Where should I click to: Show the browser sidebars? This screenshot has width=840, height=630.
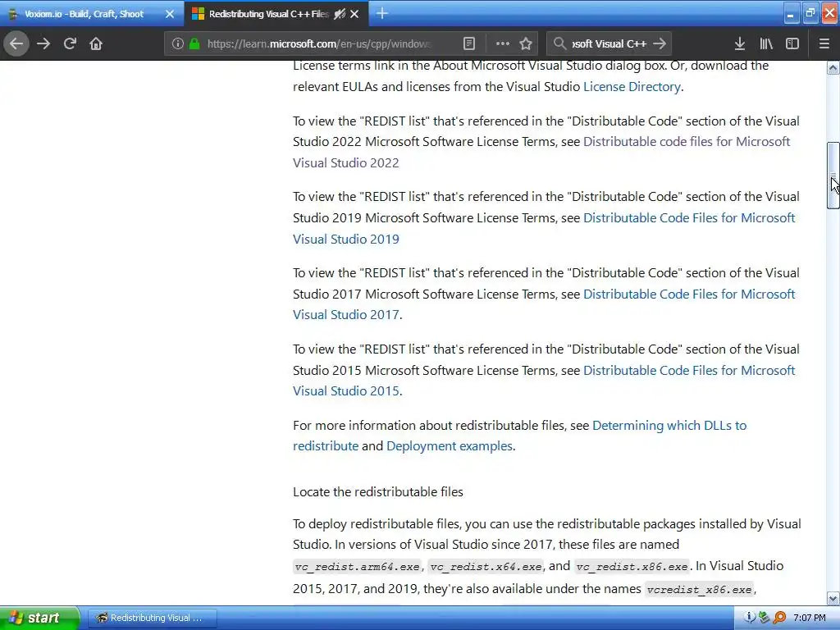(x=792, y=43)
